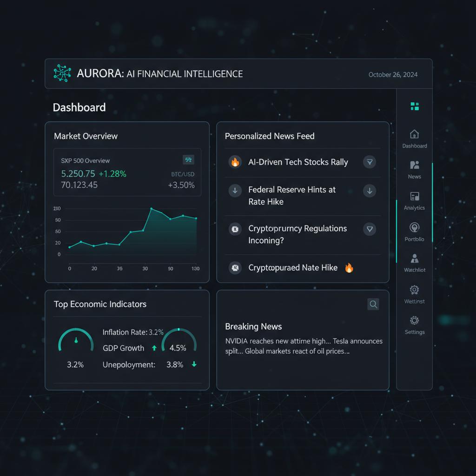The width and height of the screenshot is (476, 476).
Task: Expand the Cryptocurrency Regulations news item
Action: pos(370,229)
